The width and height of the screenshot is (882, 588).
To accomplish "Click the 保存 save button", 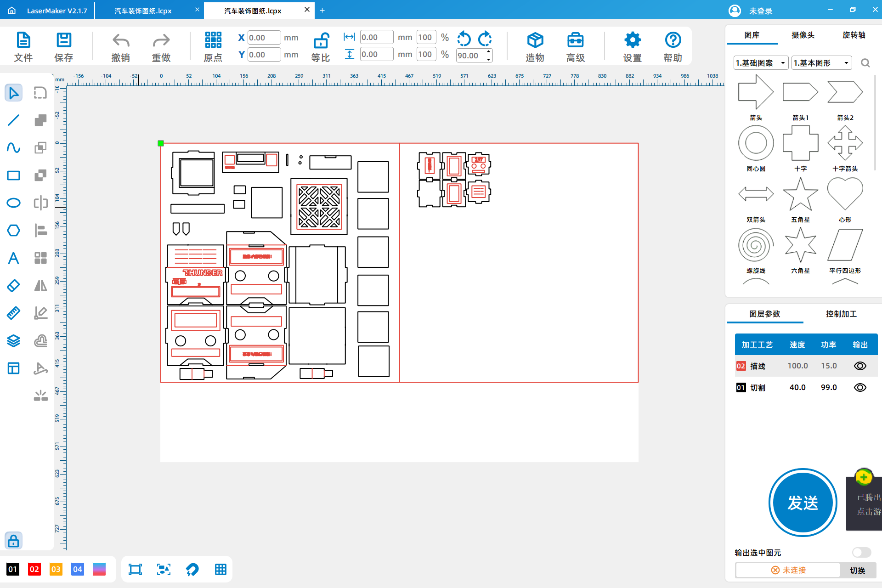I will (x=64, y=46).
